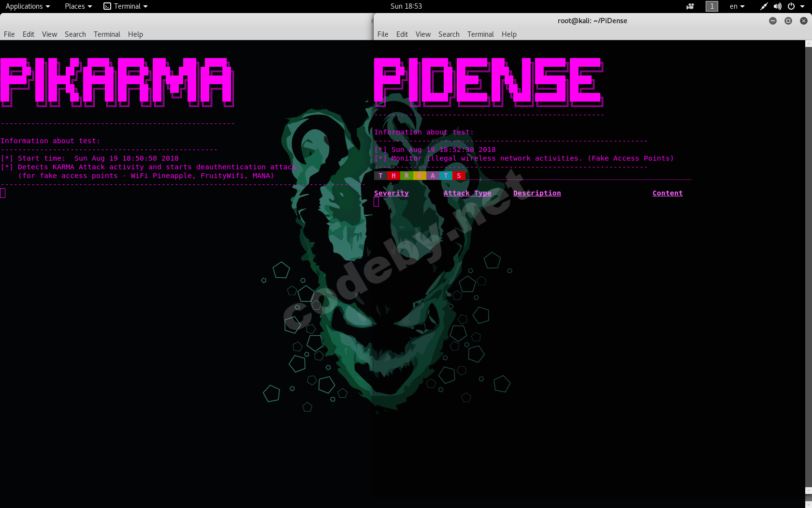
Task: Open Search menu in PiKarma terminal
Action: click(x=75, y=34)
